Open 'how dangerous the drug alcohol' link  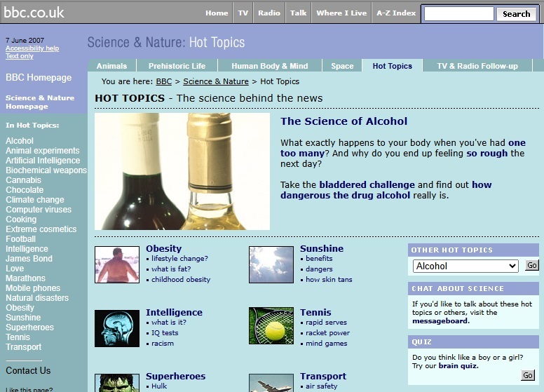coord(386,190)
